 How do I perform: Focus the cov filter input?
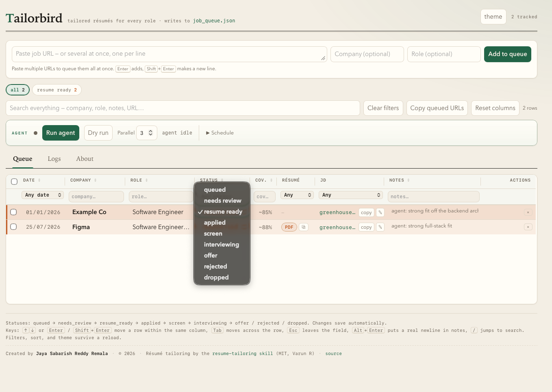tap(265, 197)
